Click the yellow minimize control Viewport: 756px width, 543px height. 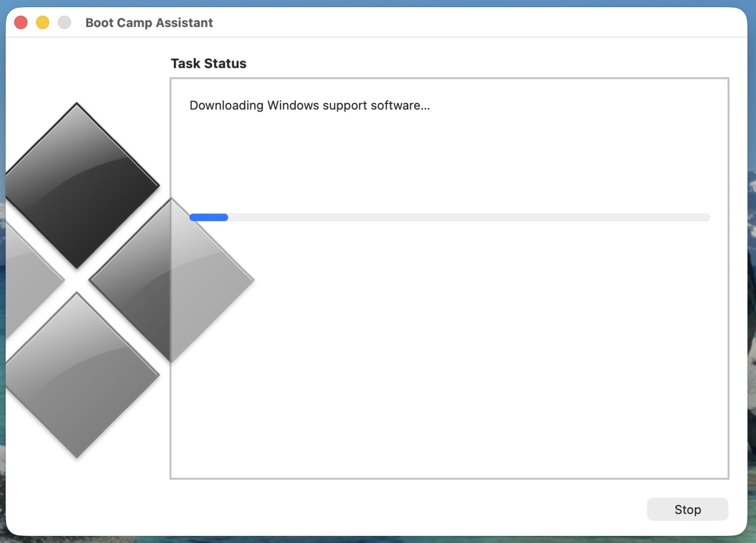pyautogui.click(x=42, y=22)
